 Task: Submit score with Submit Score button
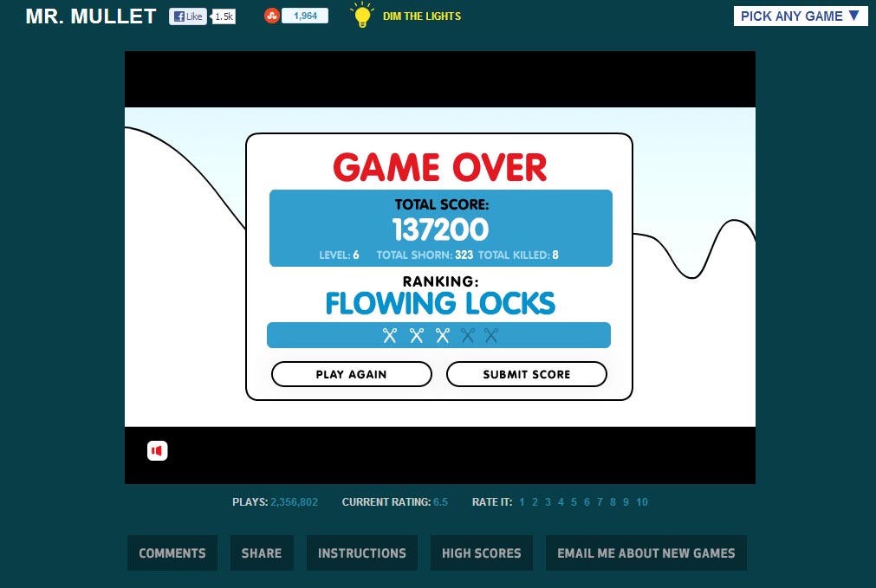(x=526, y=374)
